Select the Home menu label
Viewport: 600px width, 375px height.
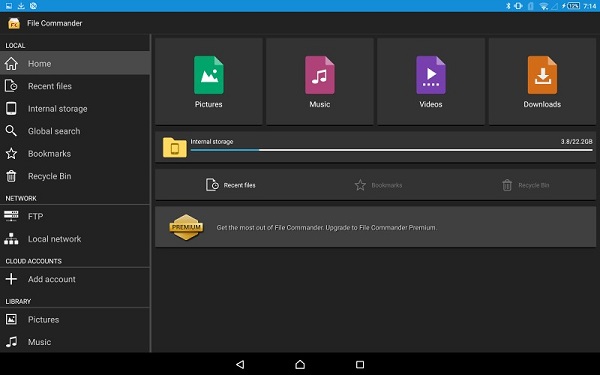[39, 64]
